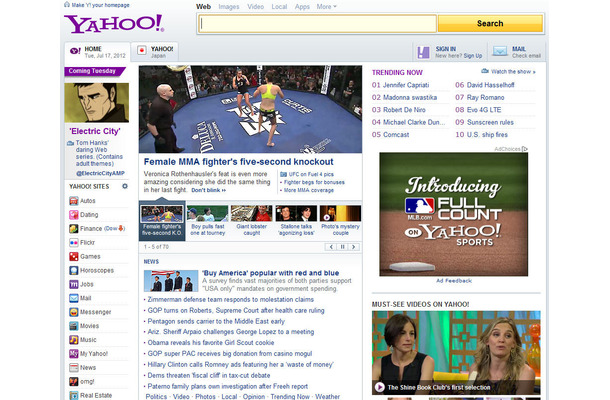Open the Real Estate site icon
610x400 pixels.
(x=74, y=395)
